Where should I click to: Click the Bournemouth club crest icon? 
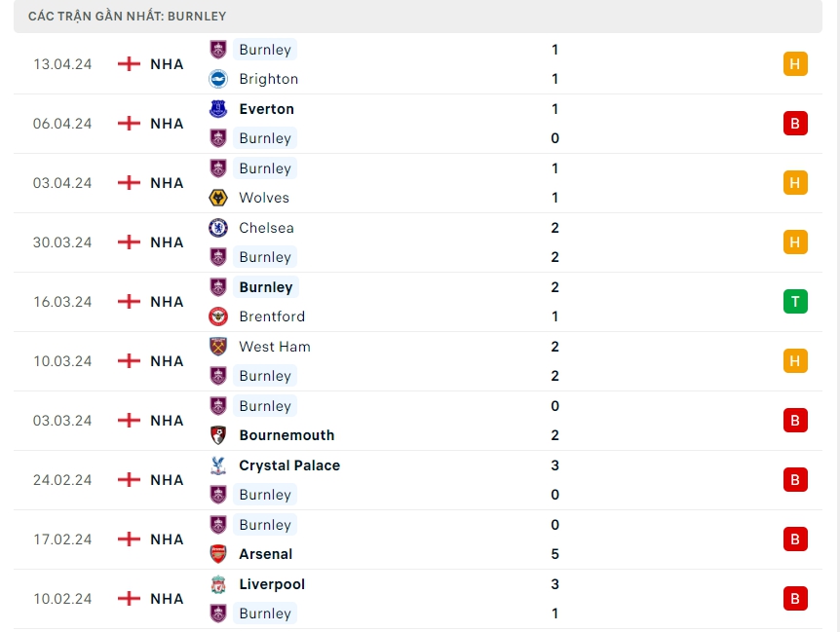pyautogui.click(x=218, y=435)
